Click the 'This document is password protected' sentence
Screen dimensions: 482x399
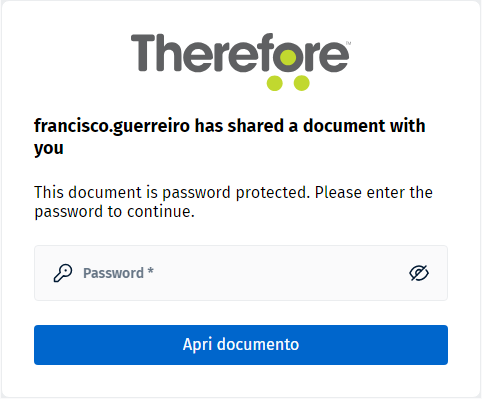[x=172, y=193]
